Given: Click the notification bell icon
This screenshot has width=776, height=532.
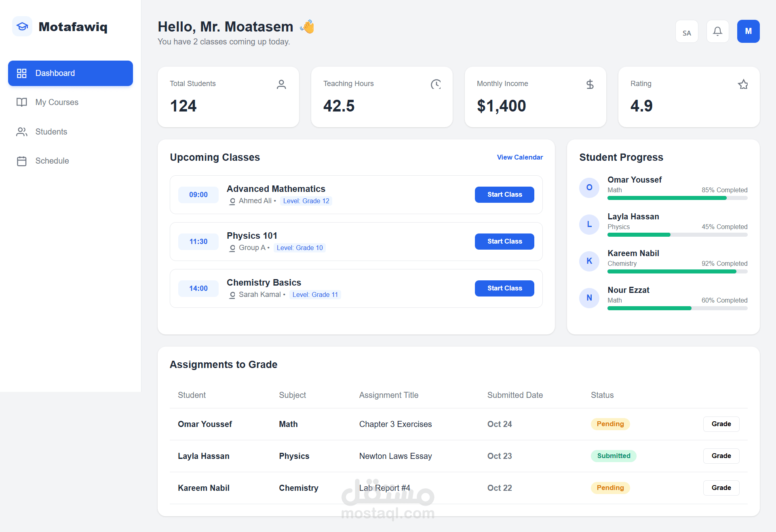Looking at the screenshot, I should (x=717, y=32).
